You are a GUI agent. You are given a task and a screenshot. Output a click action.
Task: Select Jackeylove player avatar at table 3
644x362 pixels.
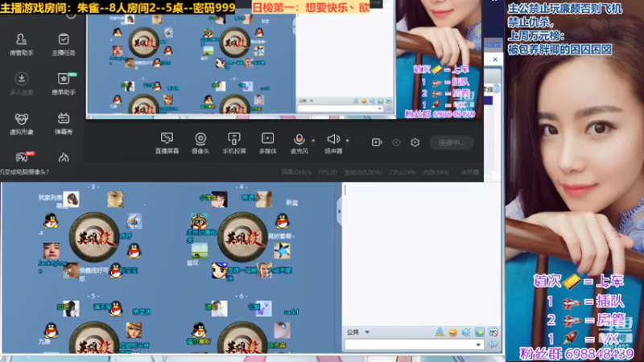pos(52,251)
